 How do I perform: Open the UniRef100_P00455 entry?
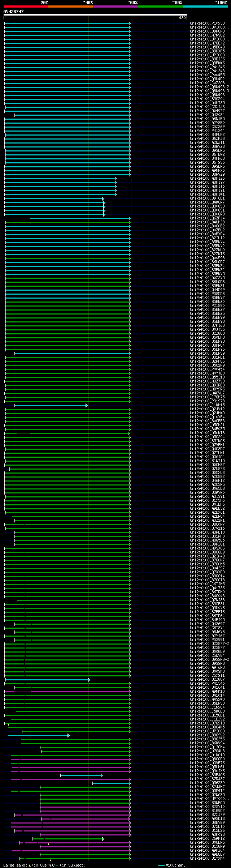(207, 75)
